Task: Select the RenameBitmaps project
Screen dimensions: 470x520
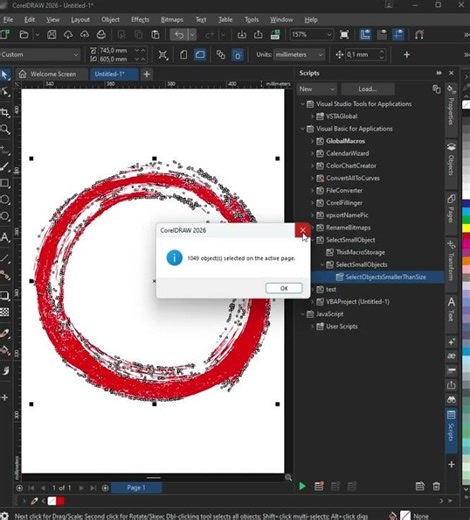Action: (348, 227)
